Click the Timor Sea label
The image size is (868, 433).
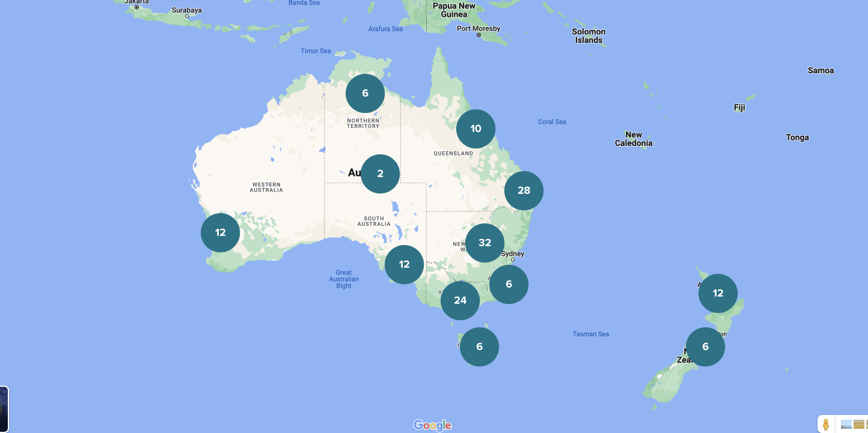tap(316, 51)
